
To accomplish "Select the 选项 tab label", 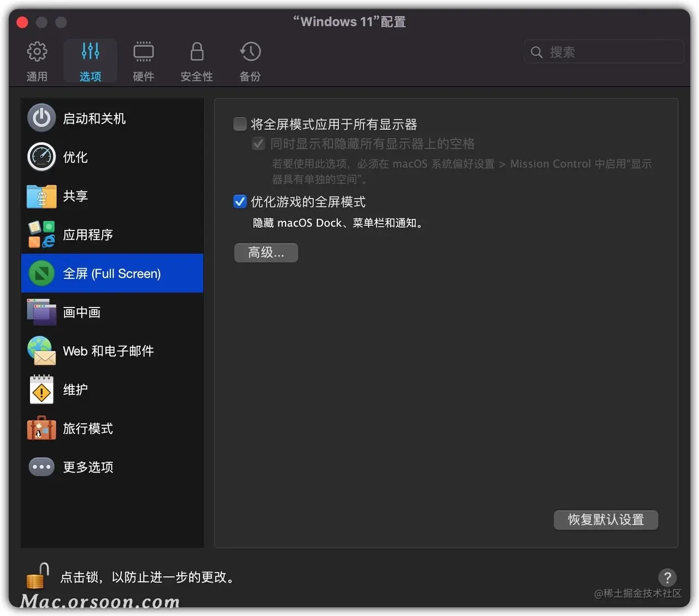I will (90, 76).
